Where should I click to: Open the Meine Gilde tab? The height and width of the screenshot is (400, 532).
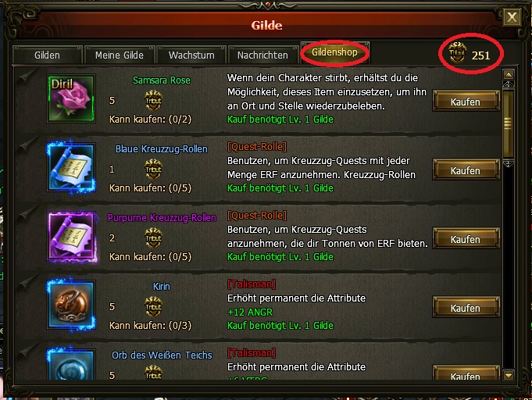(120, 55)
